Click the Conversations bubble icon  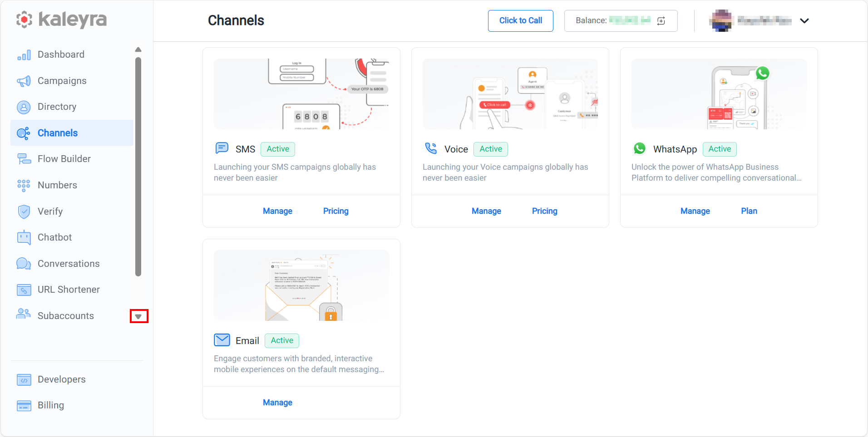(24, 264)
